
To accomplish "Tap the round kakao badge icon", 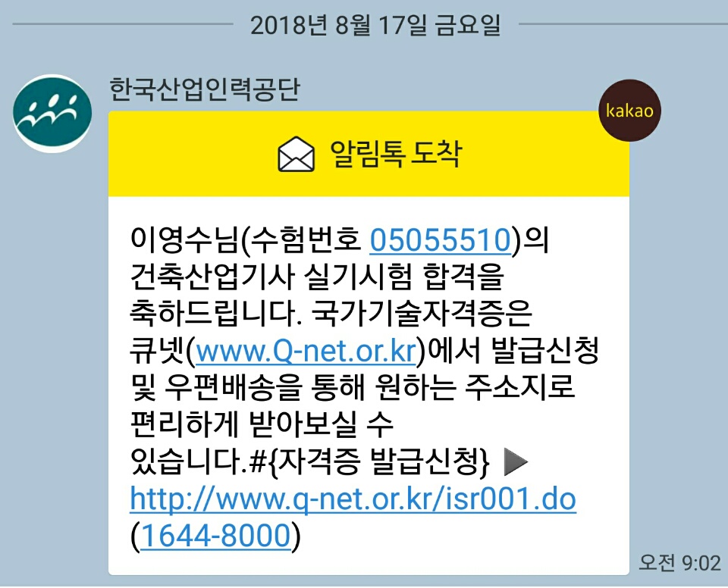I will (629, 111).
